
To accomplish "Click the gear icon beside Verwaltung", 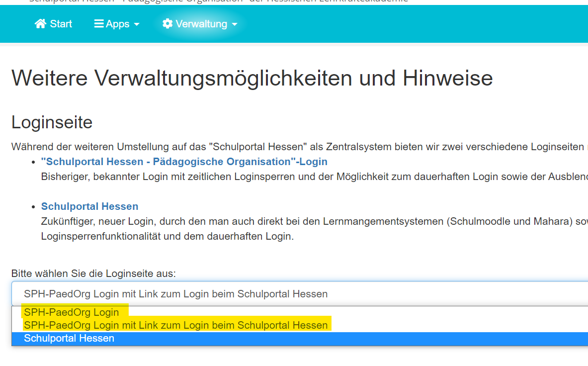I will (x=168, y=24).
